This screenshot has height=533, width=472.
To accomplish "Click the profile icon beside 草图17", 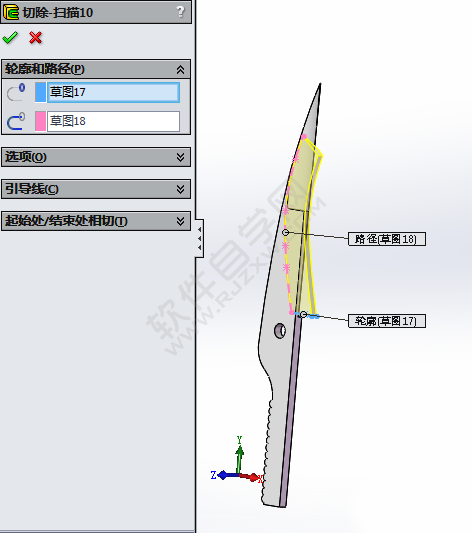I will (16, 92).
